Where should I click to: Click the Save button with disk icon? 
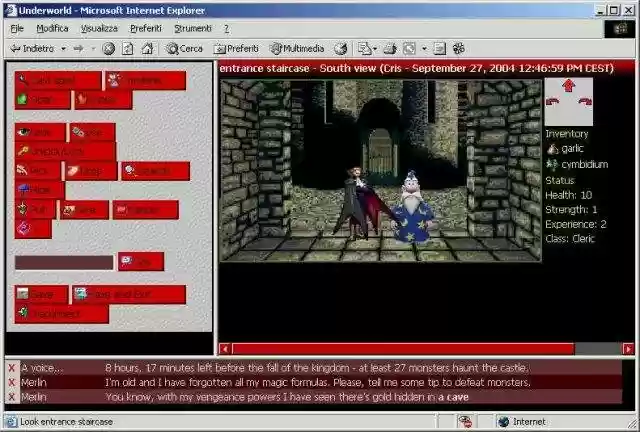point(41,294)
